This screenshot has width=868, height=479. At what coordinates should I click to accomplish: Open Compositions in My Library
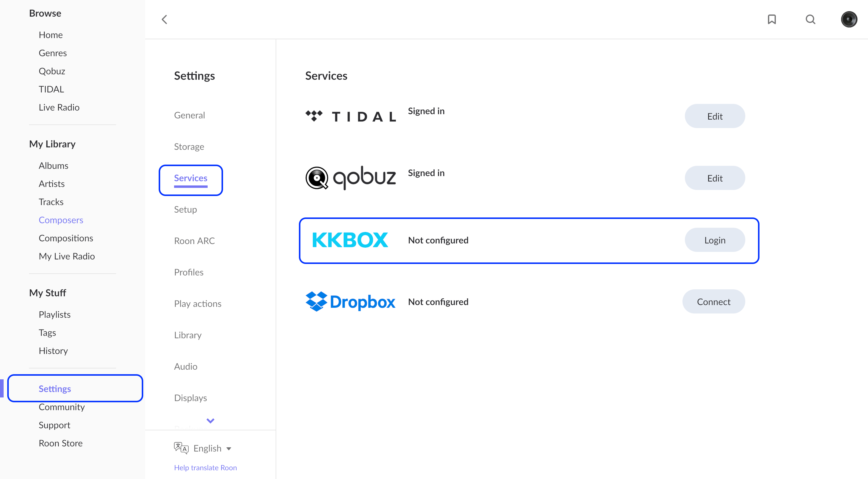pyautogui.click(x=66, y=238)
